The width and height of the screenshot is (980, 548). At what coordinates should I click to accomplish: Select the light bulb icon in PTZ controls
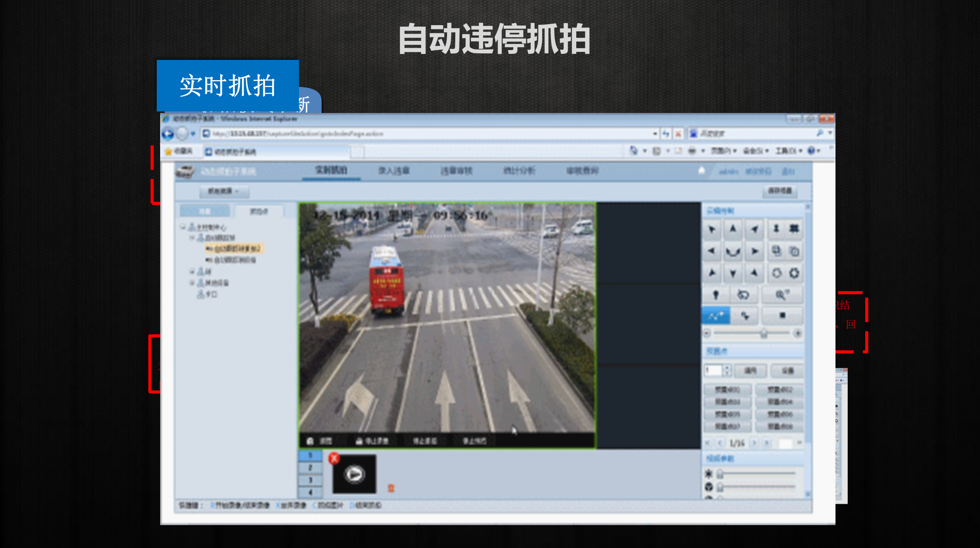(x=717, y=294)
